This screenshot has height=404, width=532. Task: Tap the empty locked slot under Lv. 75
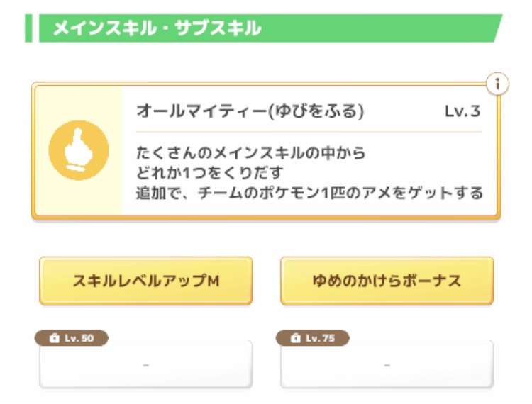387,365
